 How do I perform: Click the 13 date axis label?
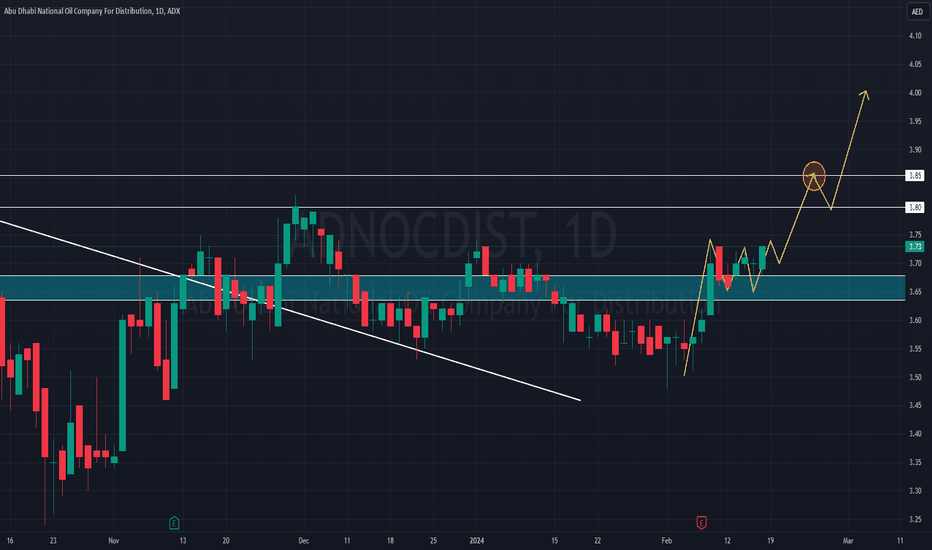182,540
